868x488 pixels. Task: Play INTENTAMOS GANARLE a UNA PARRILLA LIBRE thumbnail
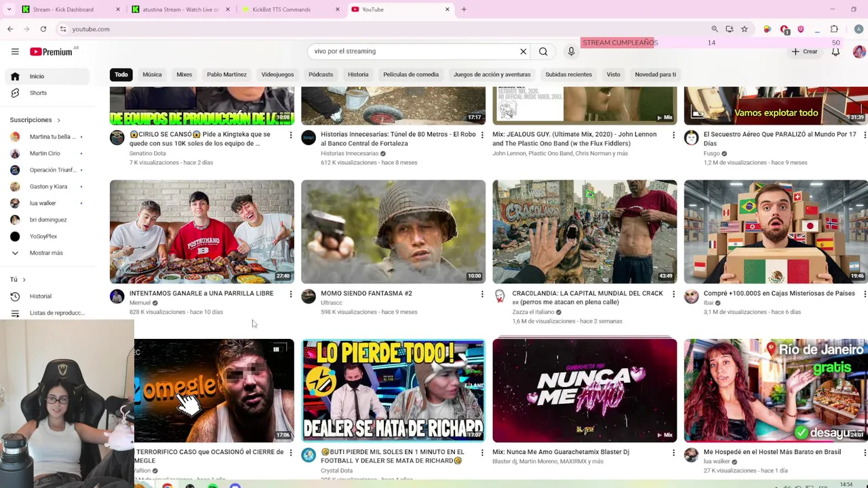[x=202, y=231]
